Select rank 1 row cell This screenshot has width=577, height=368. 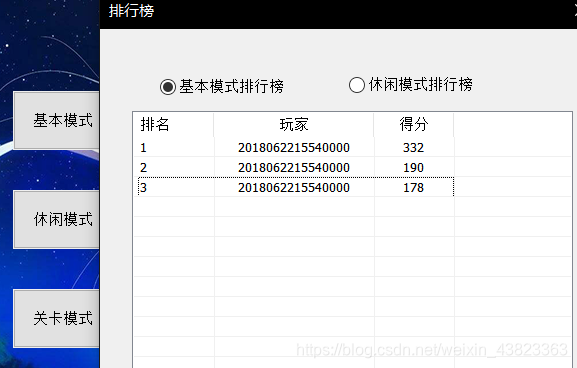tap(144, 148)
